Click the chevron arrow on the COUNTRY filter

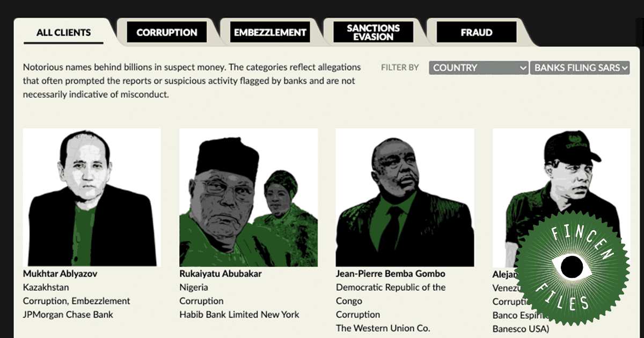pyautogui.click(x=523, y=68)
